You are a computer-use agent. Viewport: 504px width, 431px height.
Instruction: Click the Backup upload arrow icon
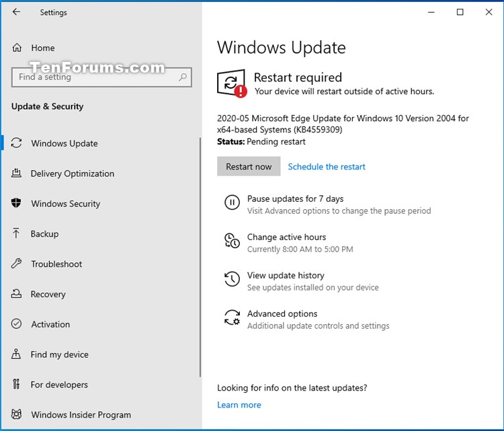16,233
